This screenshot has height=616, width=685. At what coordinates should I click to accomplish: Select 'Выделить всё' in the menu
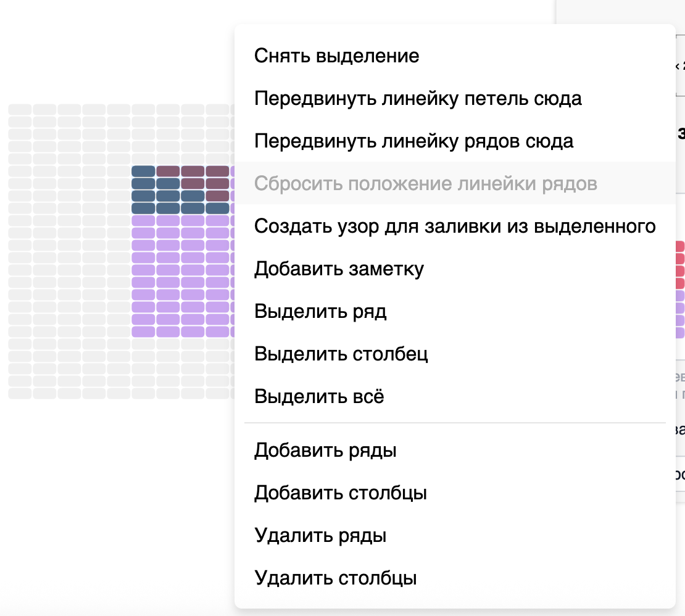319,396
